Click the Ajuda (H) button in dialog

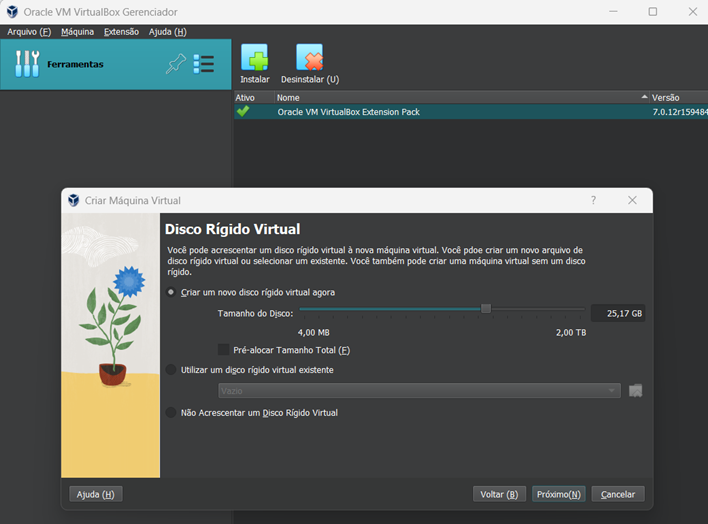click(x=96, y=494)
